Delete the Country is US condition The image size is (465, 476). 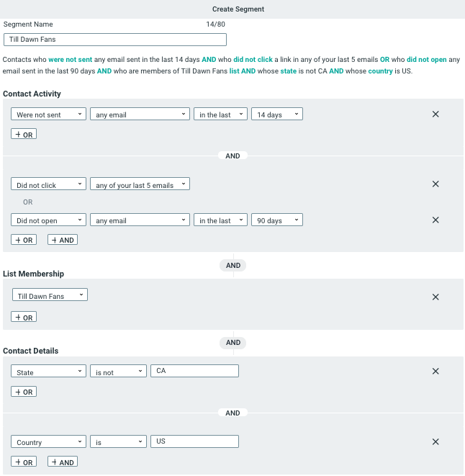435,442
